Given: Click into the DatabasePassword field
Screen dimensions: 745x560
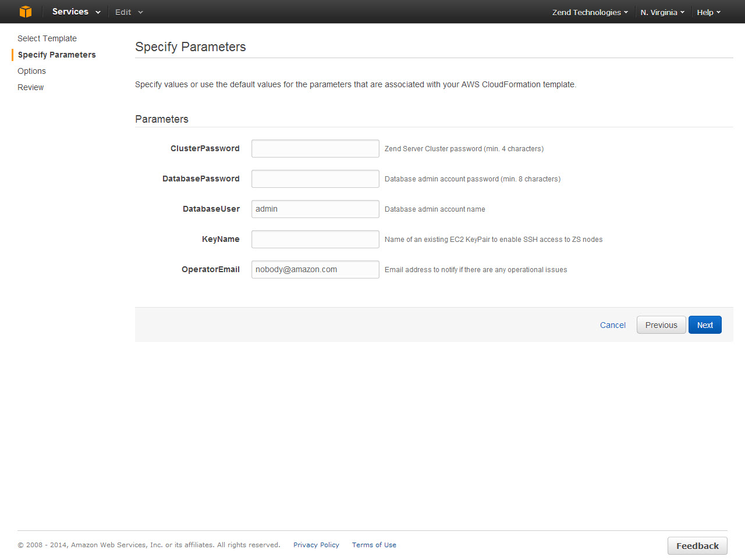Looking at the screenshot, I should click(315, 179).
